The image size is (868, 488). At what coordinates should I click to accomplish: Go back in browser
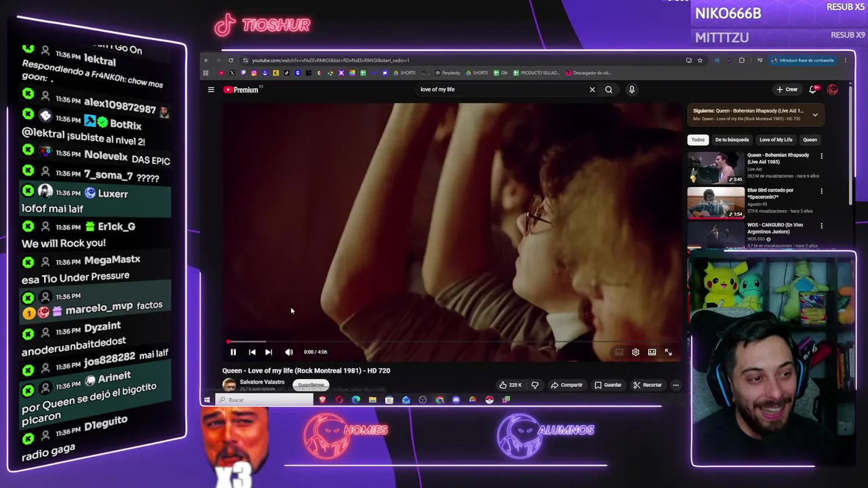pos(207,60)
